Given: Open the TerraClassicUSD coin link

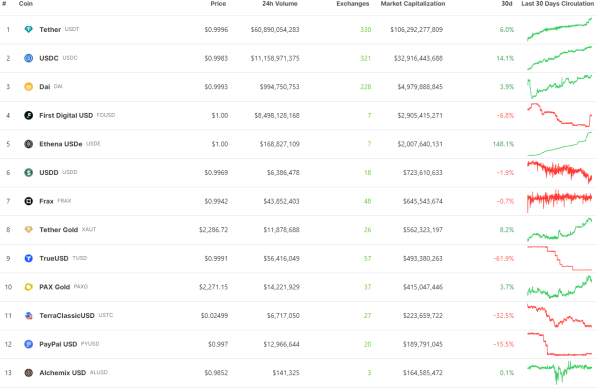Looking at the screenshot, I should [x=67, y=316].
